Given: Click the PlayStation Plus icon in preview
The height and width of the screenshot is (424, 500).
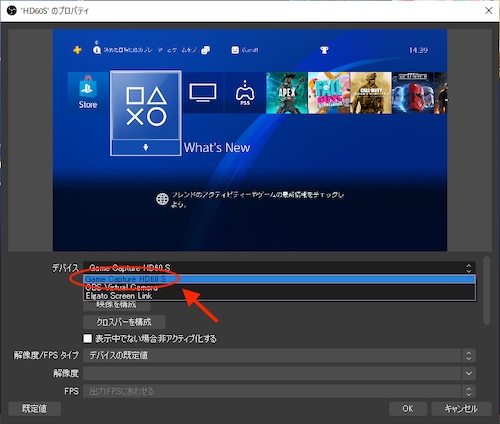Looking at the screenshot, I should 77,50.
